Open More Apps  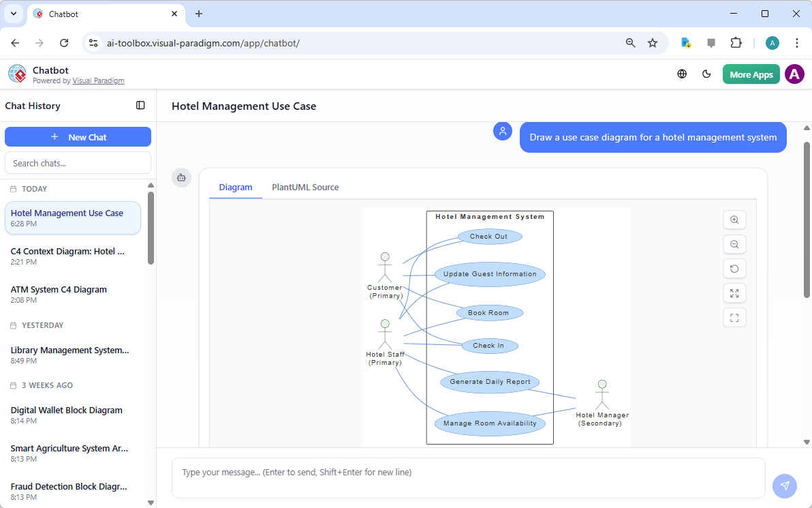tap(751, 74)
